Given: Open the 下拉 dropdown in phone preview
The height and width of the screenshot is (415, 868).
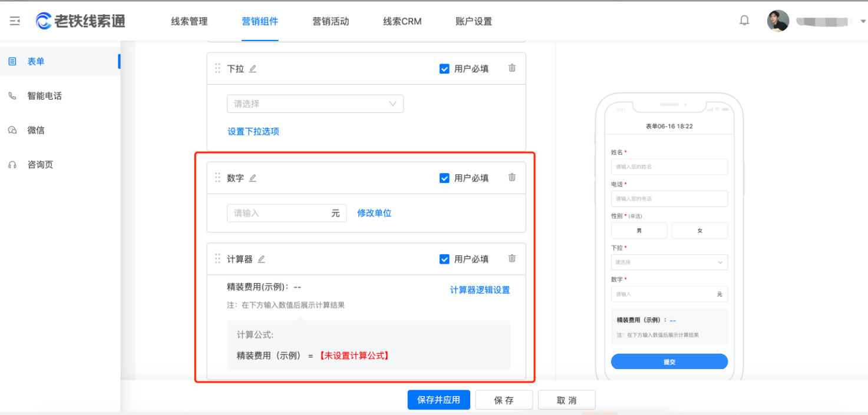Looking at the screenshot, I should coord(669,262).
